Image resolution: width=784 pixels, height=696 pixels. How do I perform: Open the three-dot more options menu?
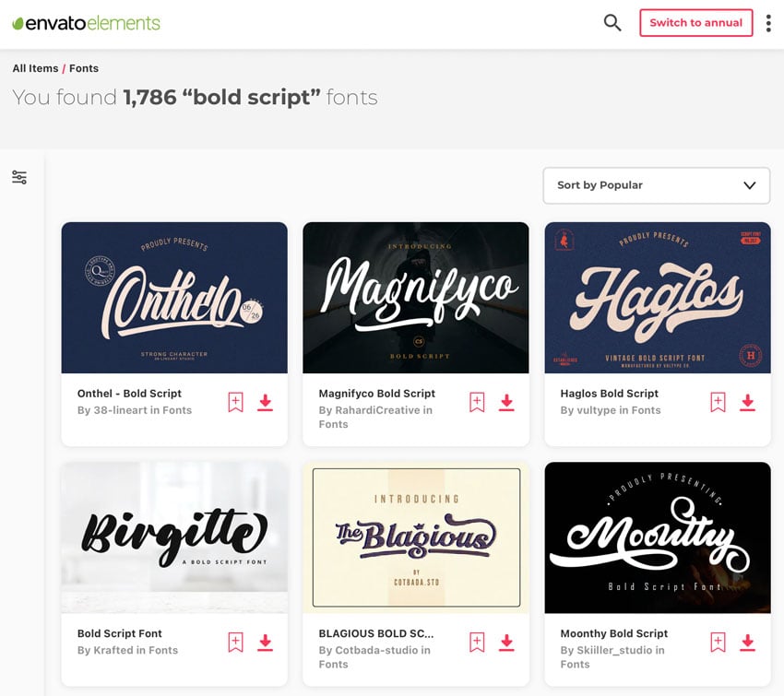[768, 23]
